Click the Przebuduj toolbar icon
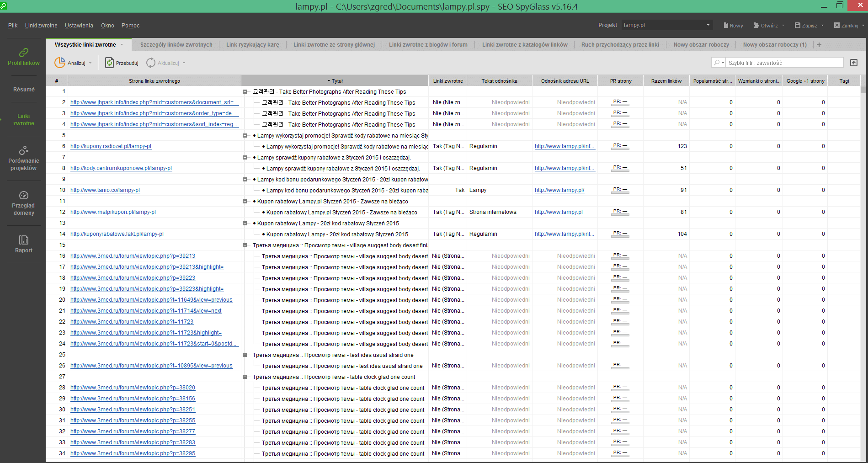This screenshot has height=463, width=868. pyautogui.click(x=109, y=63)
